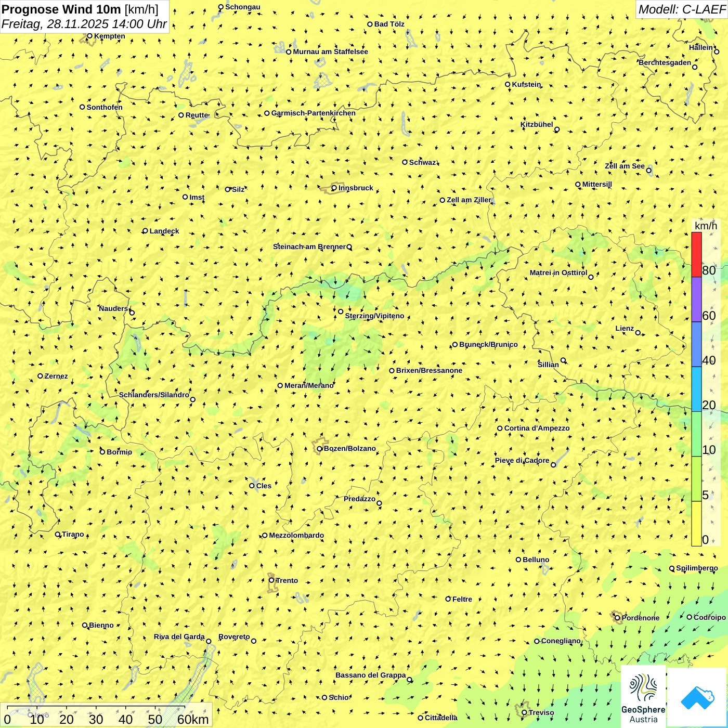Click the km/h unit label above legend
This screenshot has height=728, width=728.
[x=706, y=226]
